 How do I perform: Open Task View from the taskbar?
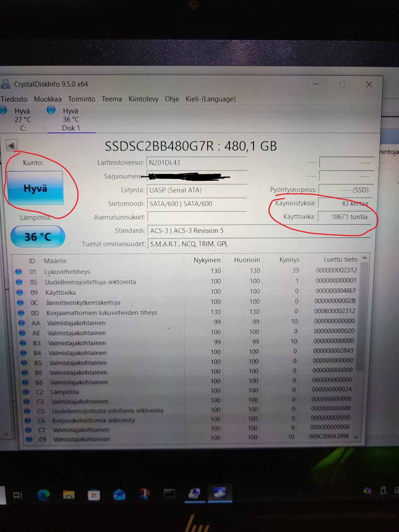18,495
